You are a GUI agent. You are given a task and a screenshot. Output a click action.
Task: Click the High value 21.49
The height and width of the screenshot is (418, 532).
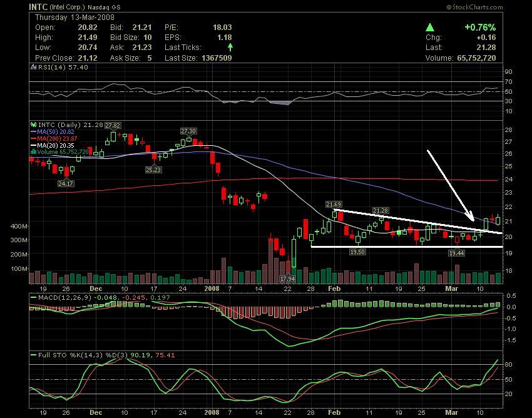88,38
